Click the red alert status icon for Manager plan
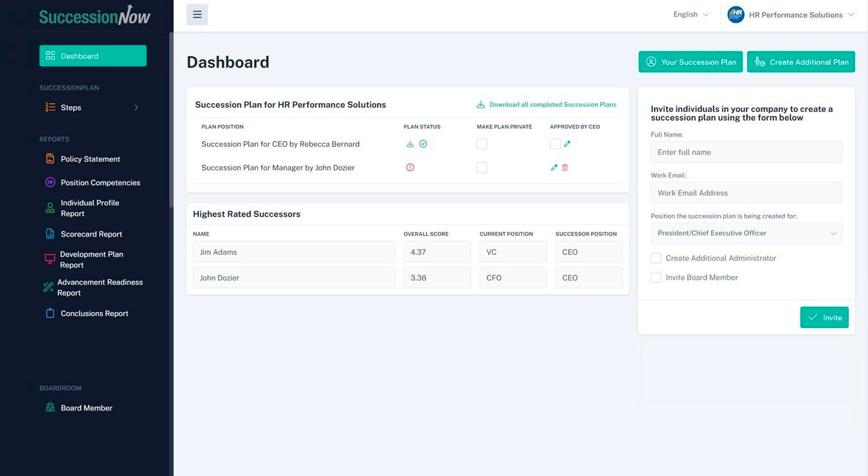This screenshot has width=868, height=476. (x=410, y=167)
